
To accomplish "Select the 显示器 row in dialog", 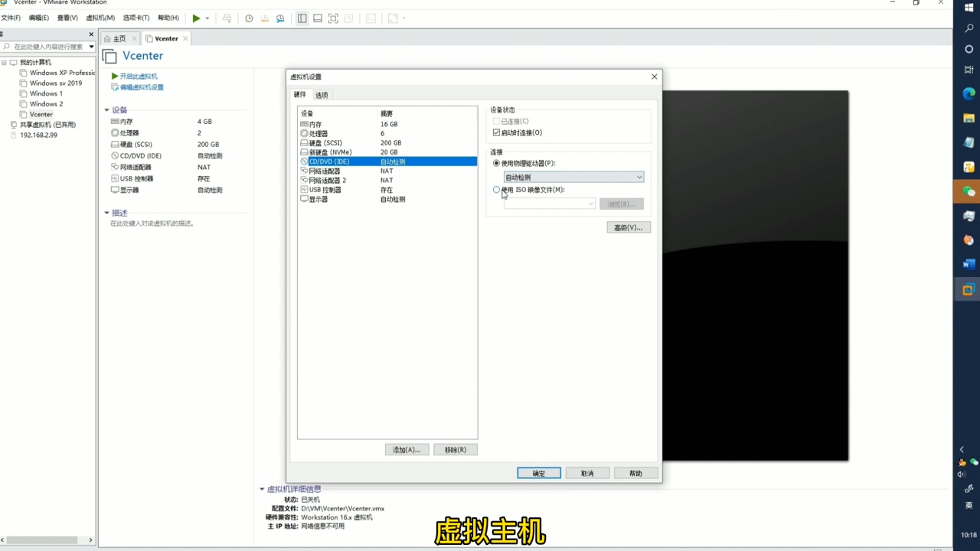I will (x=387, y=199).
